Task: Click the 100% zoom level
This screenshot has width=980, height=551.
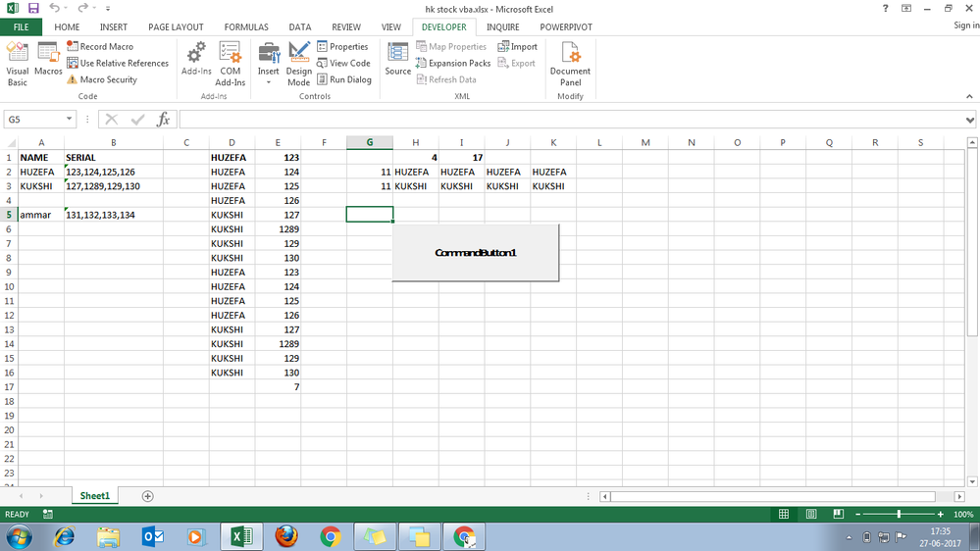Action: pyautogui.click(x=963, y=514)
